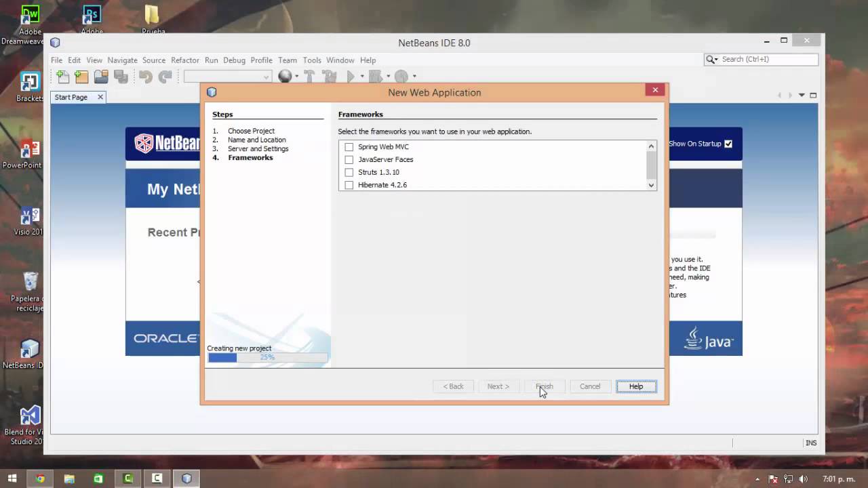Expand the Debug Project dropdown arrow
This screenshot has width=868, height=488.
point(388,77)
